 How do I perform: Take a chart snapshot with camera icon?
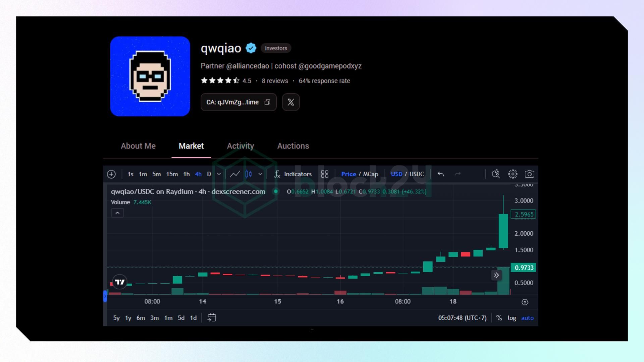point(529,174)
